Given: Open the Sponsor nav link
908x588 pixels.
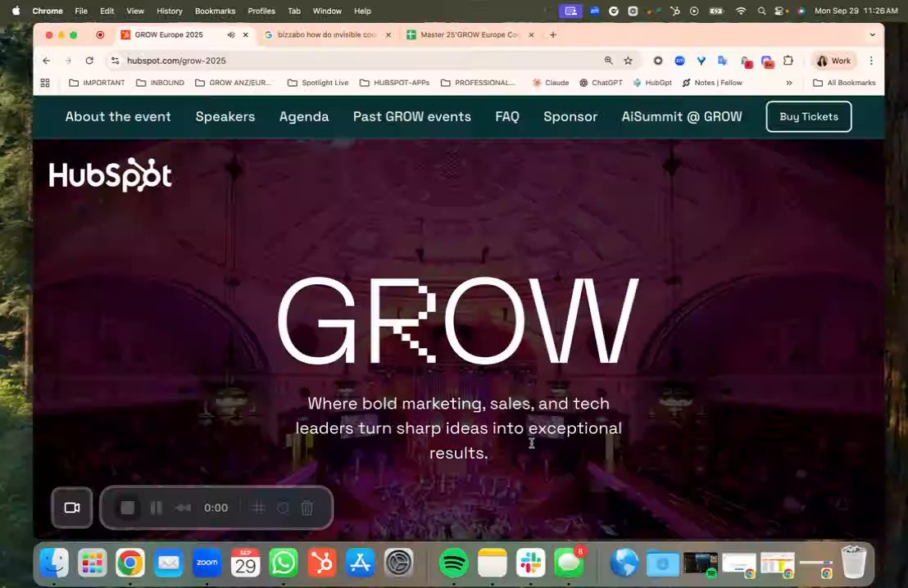Looking at the screenshot, I should (x=570, y=116).
